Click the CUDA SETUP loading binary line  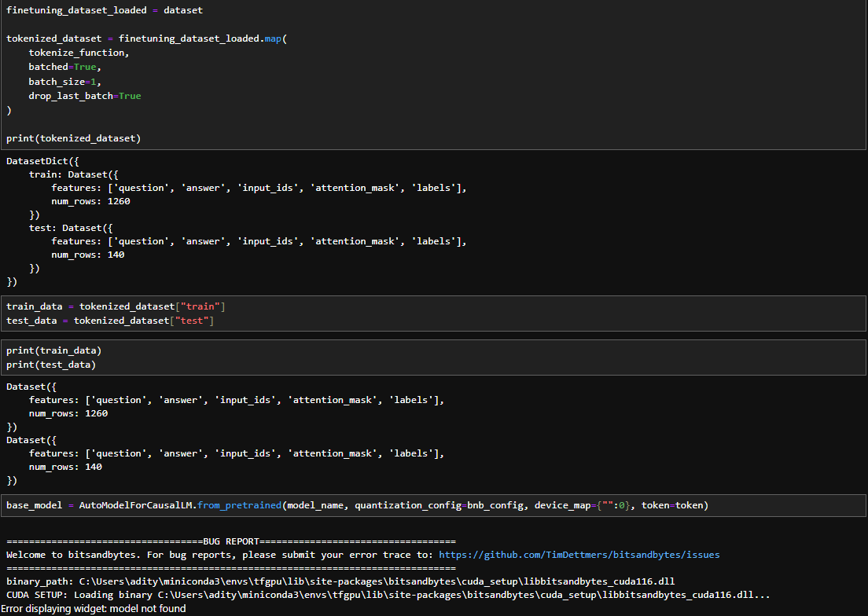[x=388, y=595]
